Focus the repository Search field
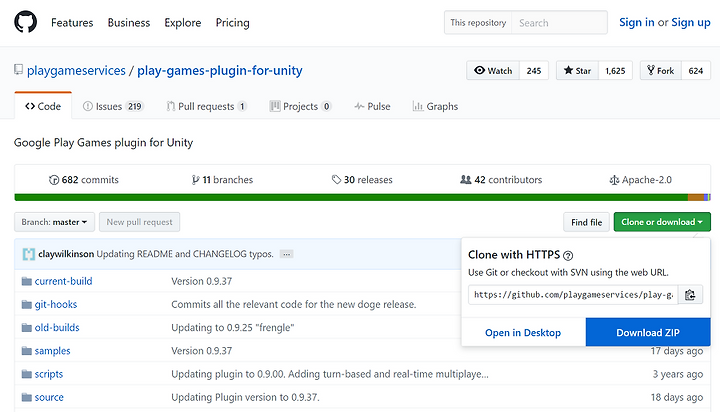This screenshot has height=412, width=720. pyautogui.click(x=559, y=23)
